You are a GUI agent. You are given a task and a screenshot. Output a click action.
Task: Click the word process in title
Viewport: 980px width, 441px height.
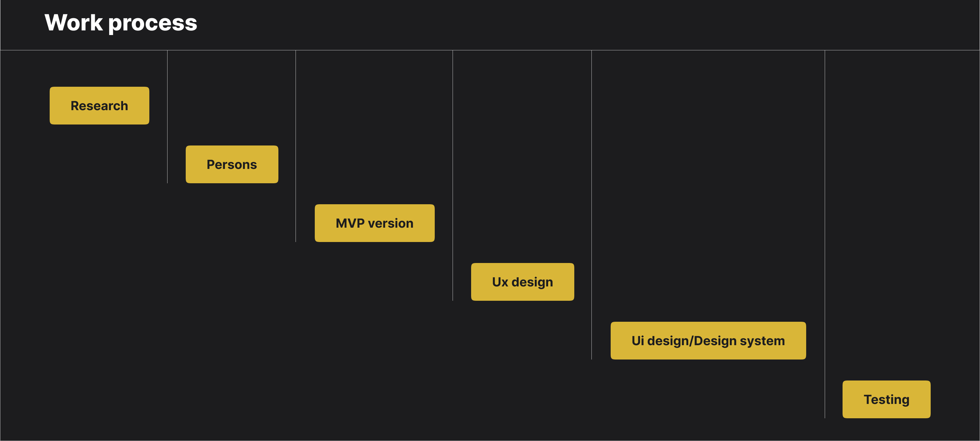click(153, 24)
